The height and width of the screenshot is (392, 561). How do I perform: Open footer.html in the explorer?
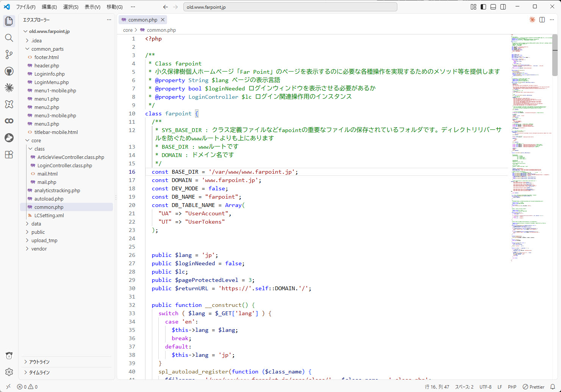tap(66, 57)
